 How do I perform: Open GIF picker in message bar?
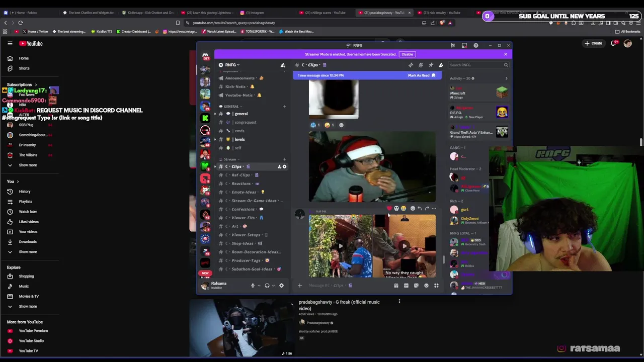(x=406, y=286)
